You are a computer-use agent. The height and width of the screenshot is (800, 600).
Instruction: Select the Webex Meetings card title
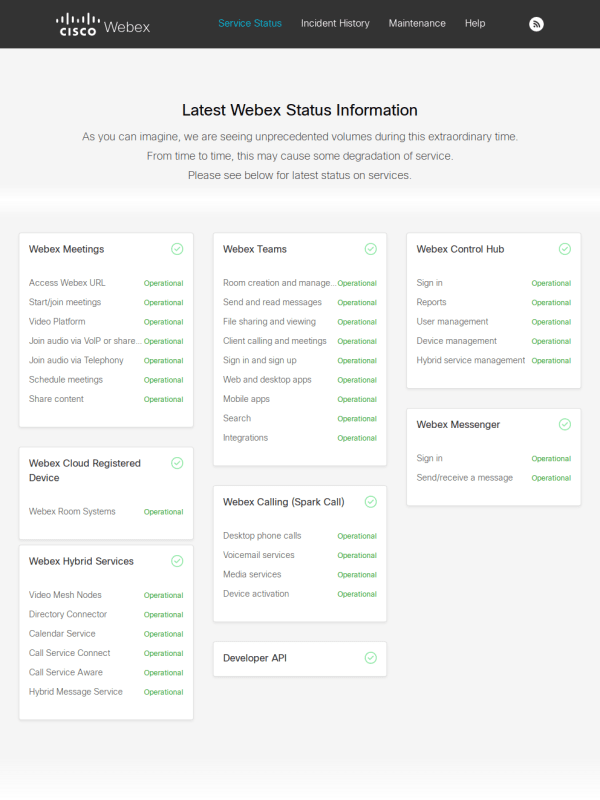tap(66, 249)
